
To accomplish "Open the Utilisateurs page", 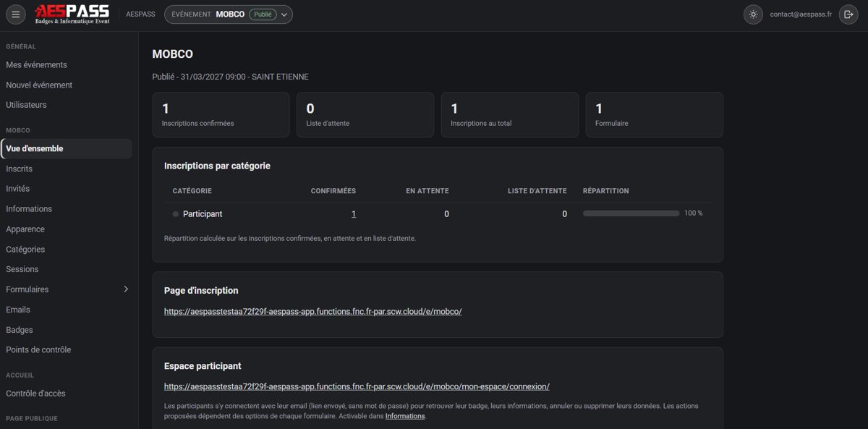I will pos(26,105).
